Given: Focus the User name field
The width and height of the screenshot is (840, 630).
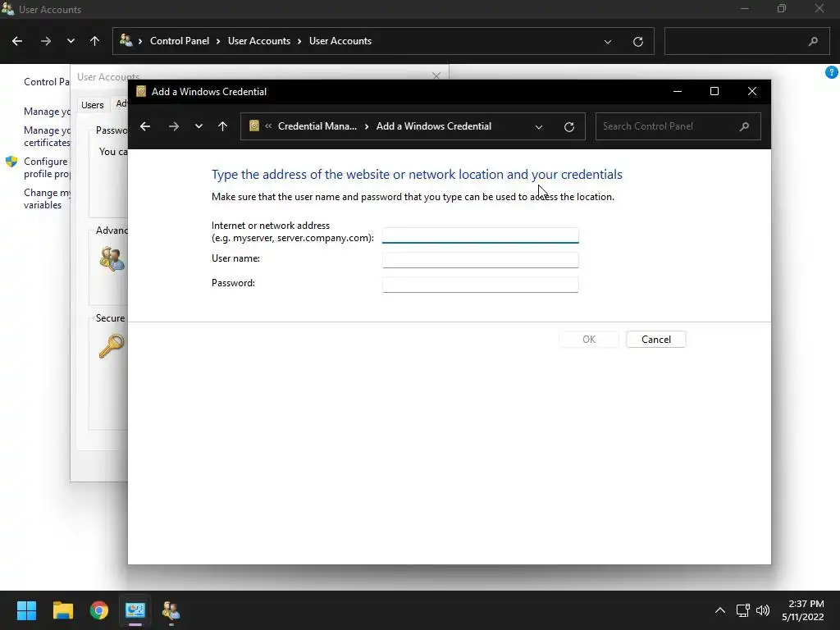Looking at the screenshot, I should pyautogui.click(x=481, y=260).
